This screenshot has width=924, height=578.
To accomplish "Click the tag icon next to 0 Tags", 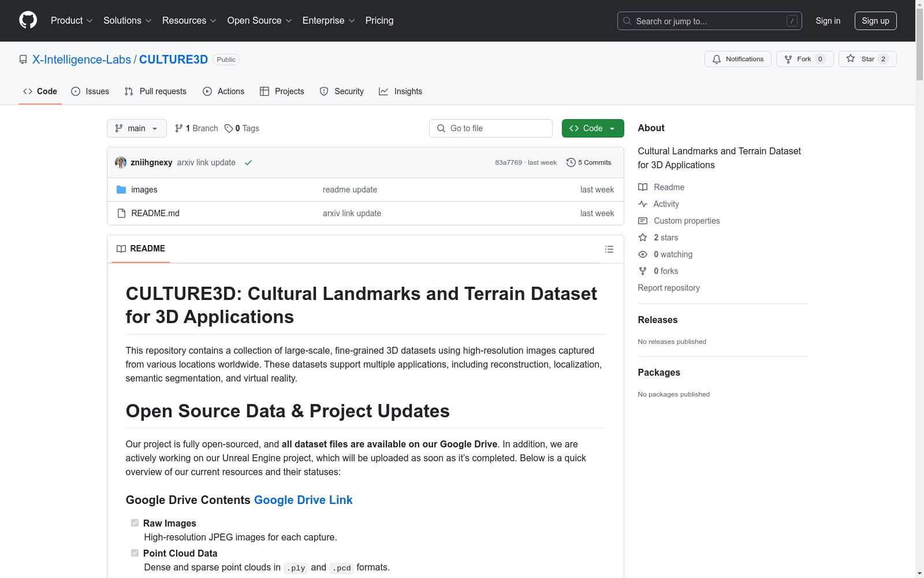I will [x=229, y=128].
